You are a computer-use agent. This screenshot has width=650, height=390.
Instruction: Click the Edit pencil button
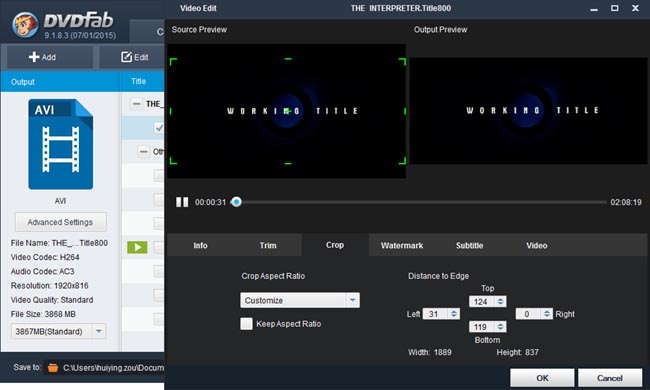[x=135, y=57]
